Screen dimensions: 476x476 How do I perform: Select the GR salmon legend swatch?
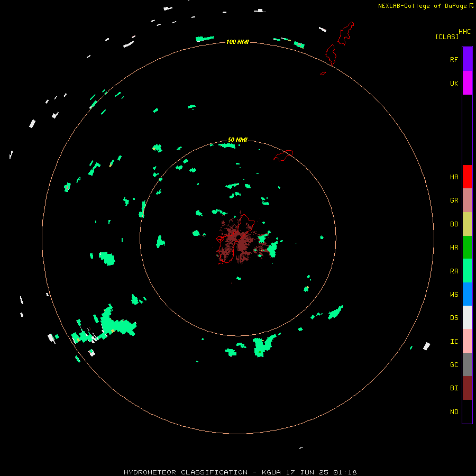click(x=467, y=200)
